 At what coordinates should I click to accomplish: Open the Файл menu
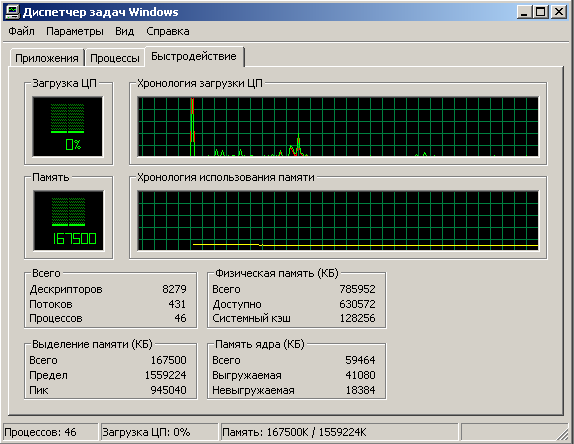click(x=22, y=31)
